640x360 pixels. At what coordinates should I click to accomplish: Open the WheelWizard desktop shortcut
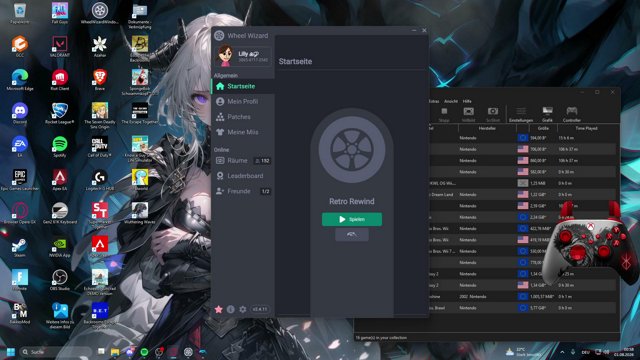[100, 13]
